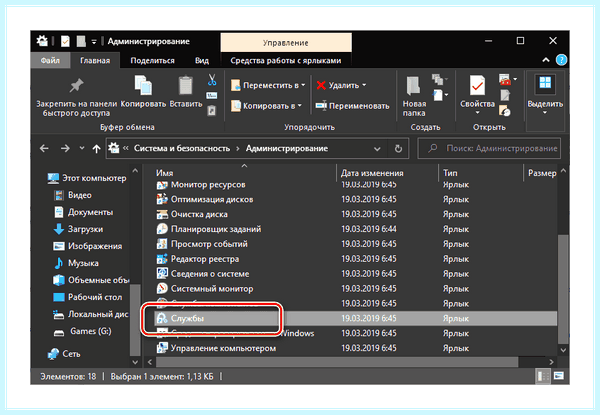Select Музыка in navigation pane

click(x=76, y=263)
